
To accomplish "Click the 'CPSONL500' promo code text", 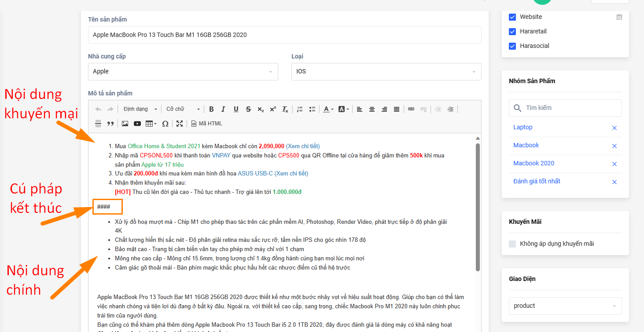I will [x=156, y=155].
